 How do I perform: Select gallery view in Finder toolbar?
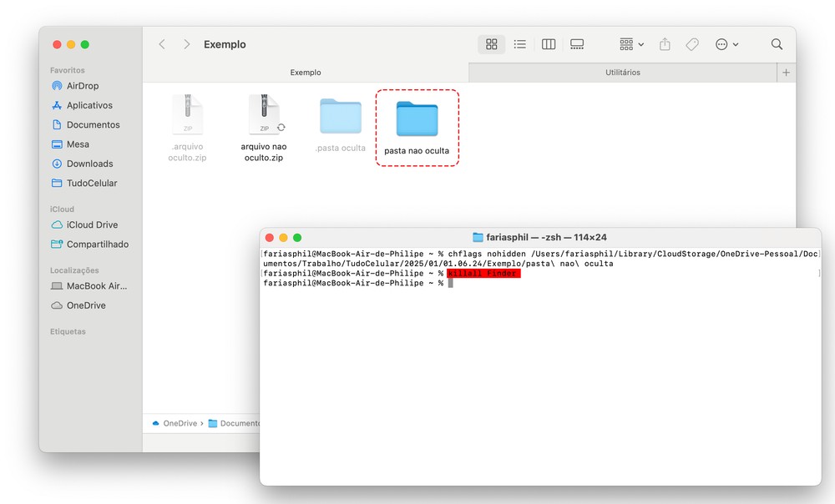pyautogui.click(x=577, y=44)
